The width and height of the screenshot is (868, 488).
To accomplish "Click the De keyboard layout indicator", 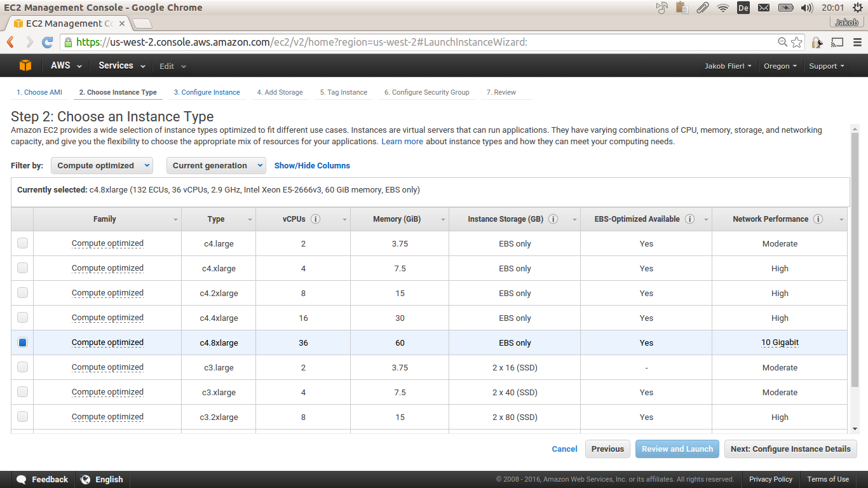I will pos(743,8).
